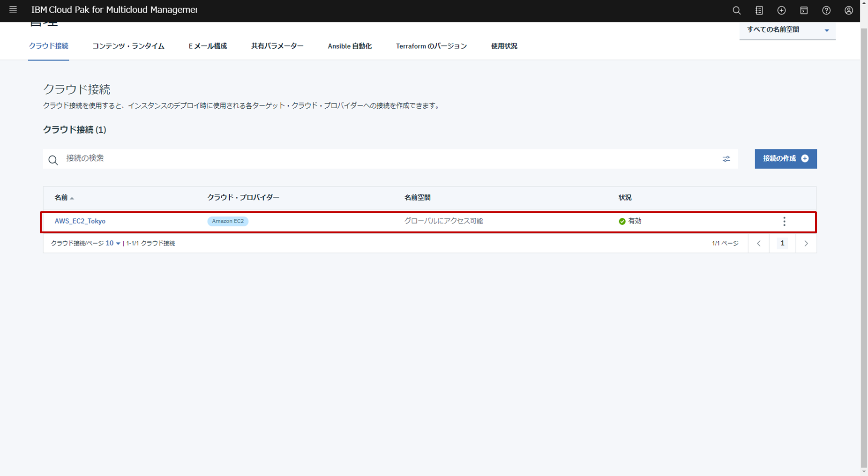Open the user profile avatar icon
This screenshot has height=476, width=868.
[x=849, y=10]
